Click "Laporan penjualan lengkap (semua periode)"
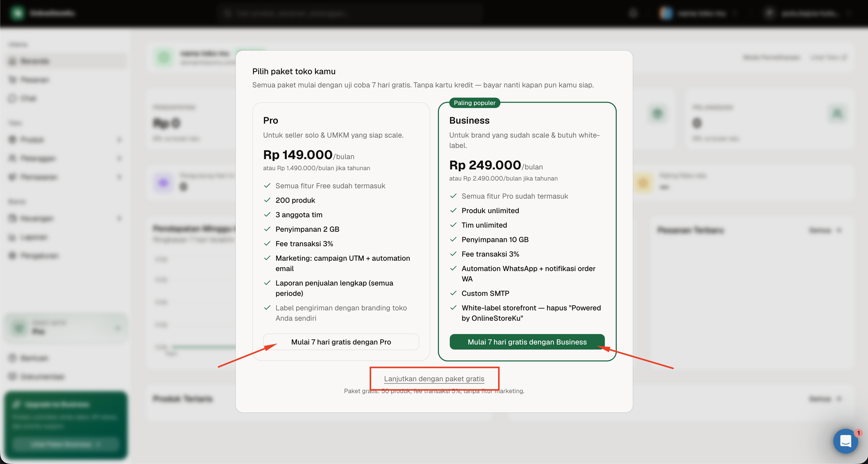 pyautogui.click(x=334, y=288)
